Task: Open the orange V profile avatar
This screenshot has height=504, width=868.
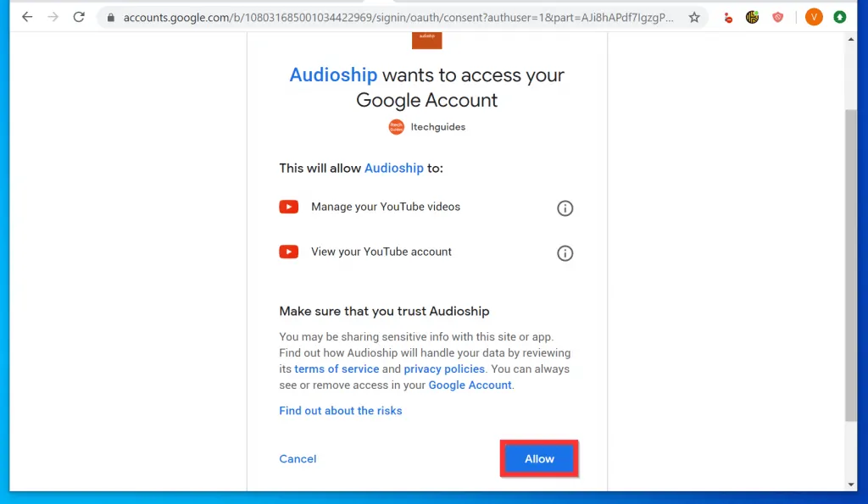Action: [814, 17]
